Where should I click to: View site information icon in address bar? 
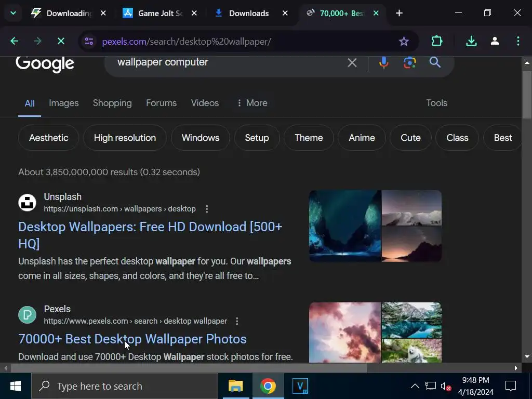(x=89, y=42)
